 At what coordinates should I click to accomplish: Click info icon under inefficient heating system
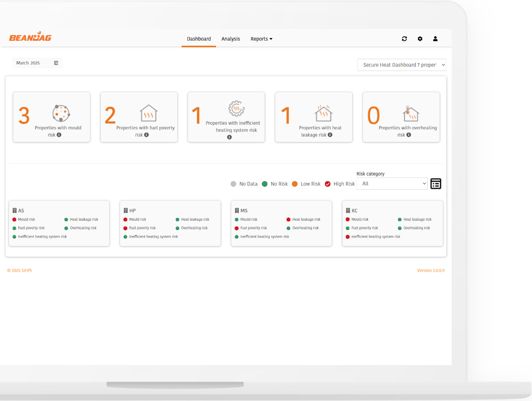click(x=229, y=137)
